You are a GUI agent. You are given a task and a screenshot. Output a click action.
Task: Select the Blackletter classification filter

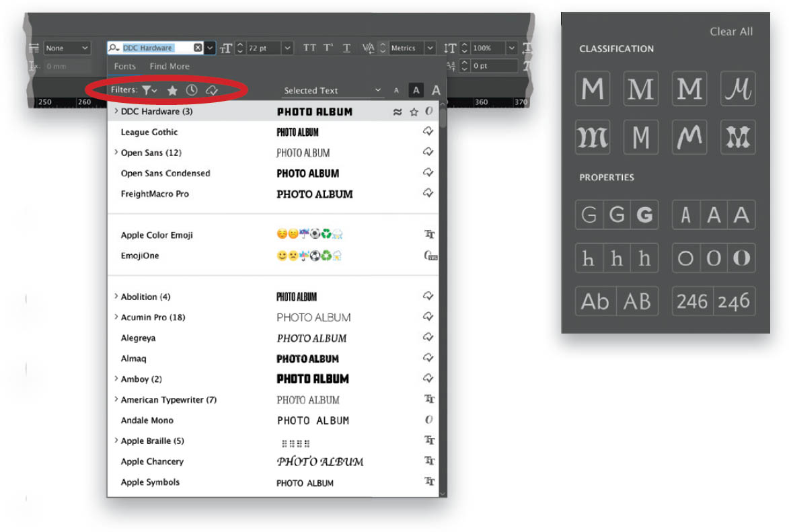pos(592,137)
